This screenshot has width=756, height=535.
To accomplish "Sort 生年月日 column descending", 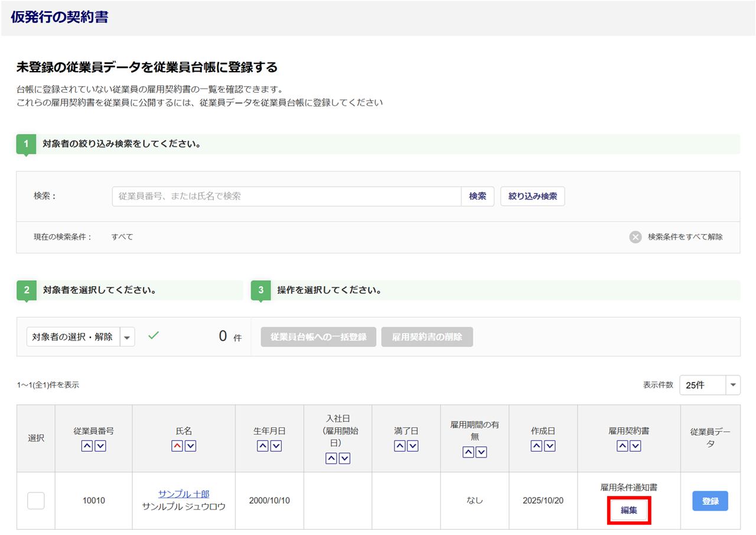I will point(276,446).
